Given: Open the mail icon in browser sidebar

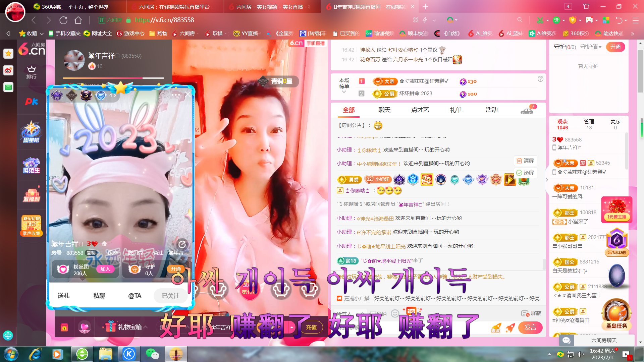Looking at the screenshot, I should [x=8, y=87].
